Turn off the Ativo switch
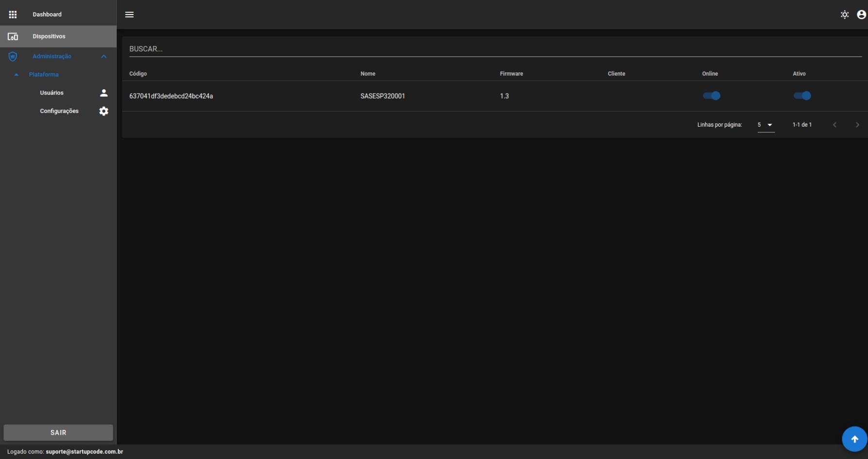The height and width of the screenshot is (459, 868). point(802,96)
